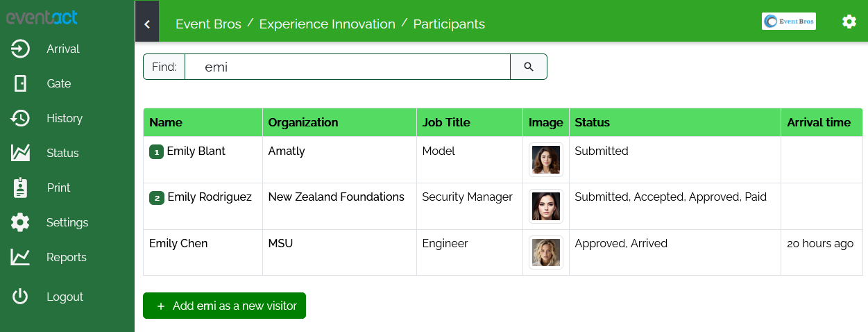Screen dimensions: 868x332
Task: Collapse the sidebar with the chevron
Action: (147, 24)
